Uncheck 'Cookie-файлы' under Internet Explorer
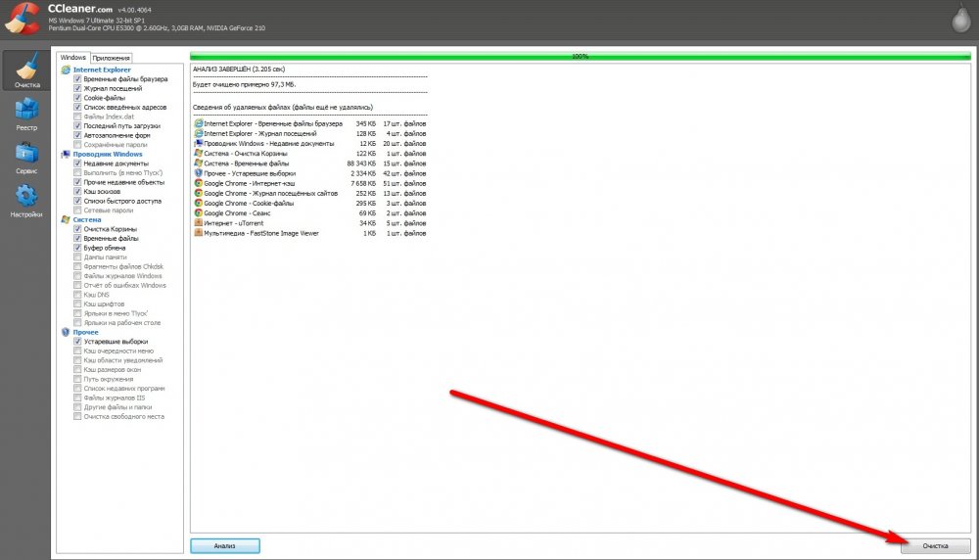 77,98
